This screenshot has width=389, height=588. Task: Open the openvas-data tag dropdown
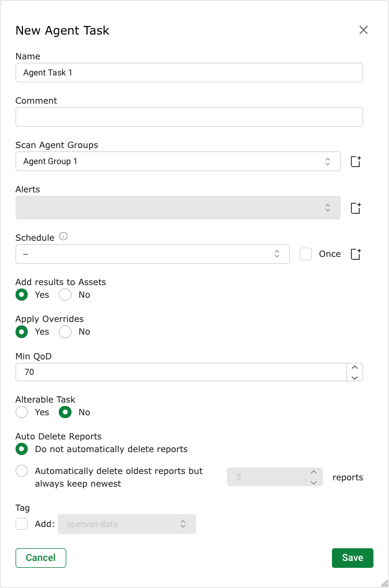coord(127,524)
